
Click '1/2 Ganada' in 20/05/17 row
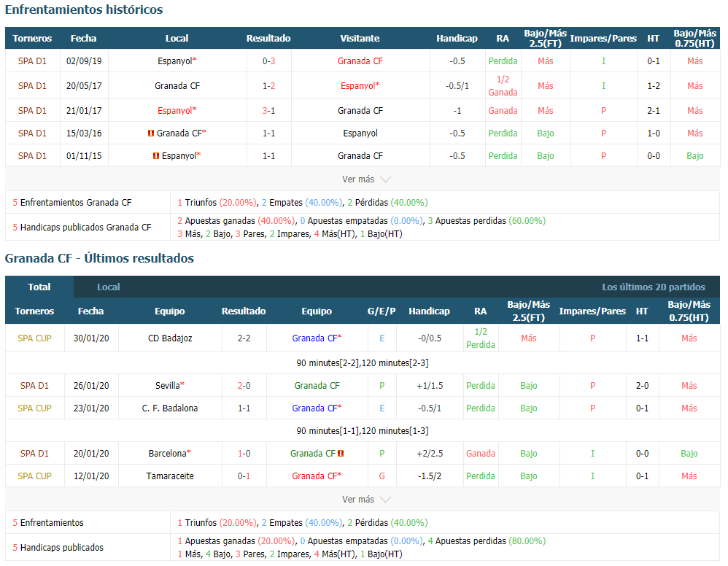503,86
